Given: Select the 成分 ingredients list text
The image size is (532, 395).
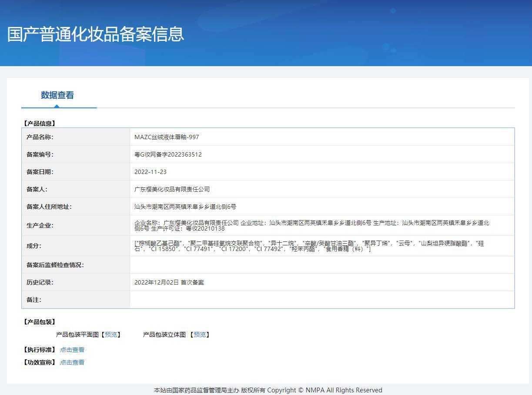Looking at the screenshot, I should (x=309, y=246).
